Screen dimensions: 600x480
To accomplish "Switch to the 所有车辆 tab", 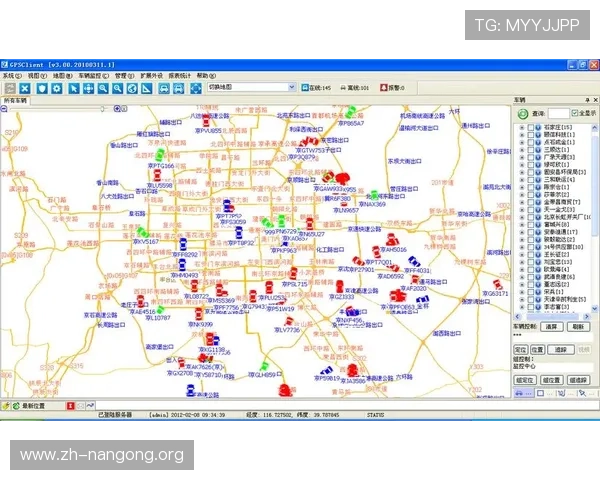I will point(16,101).
